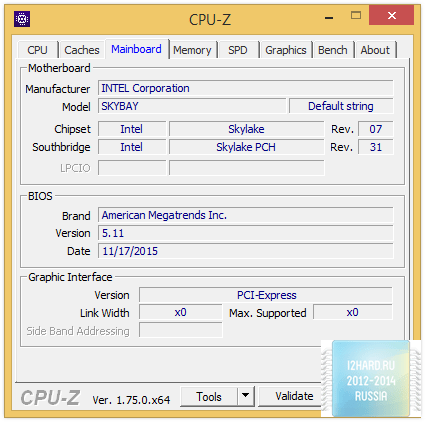
Task: Select the Mainboard tab
Action: tap(137, 49)
